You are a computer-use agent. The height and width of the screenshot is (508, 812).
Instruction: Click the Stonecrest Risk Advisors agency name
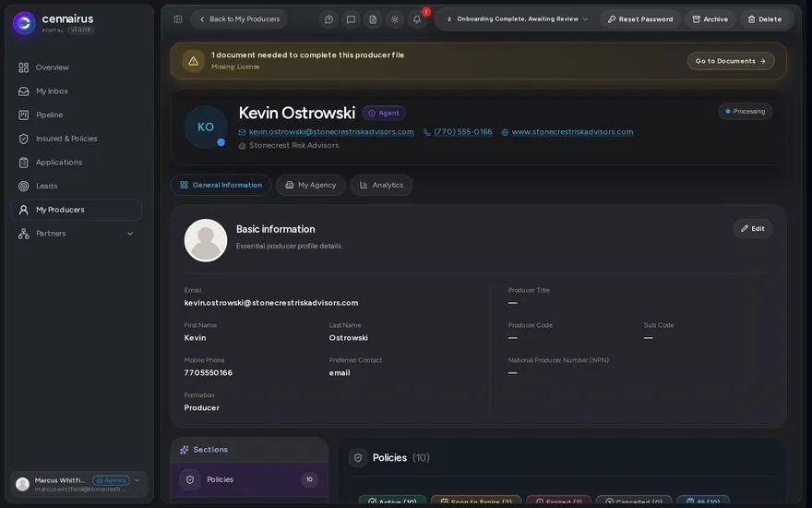(293, 146)
